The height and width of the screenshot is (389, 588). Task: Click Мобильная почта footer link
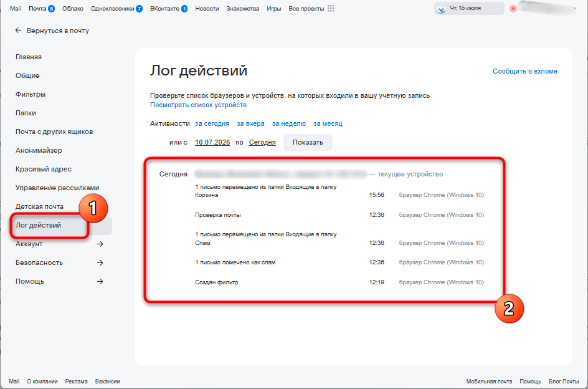point(489,382)
